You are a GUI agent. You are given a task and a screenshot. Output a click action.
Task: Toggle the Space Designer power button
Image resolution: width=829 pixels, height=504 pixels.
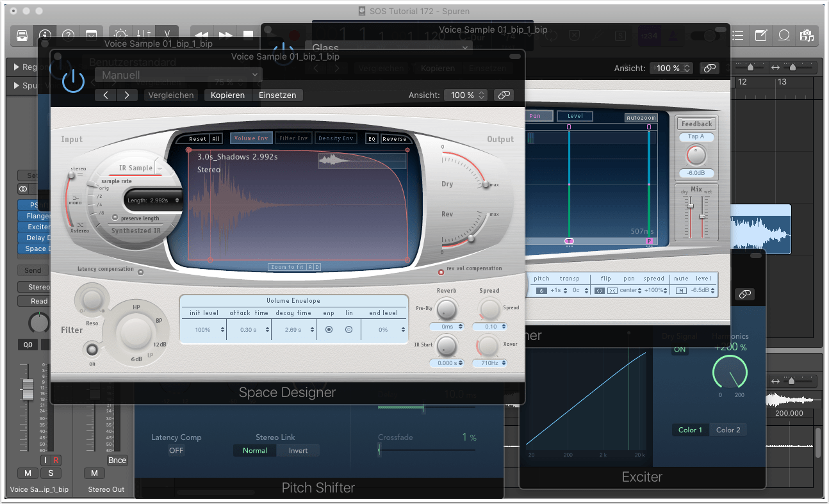pos(73,81)
